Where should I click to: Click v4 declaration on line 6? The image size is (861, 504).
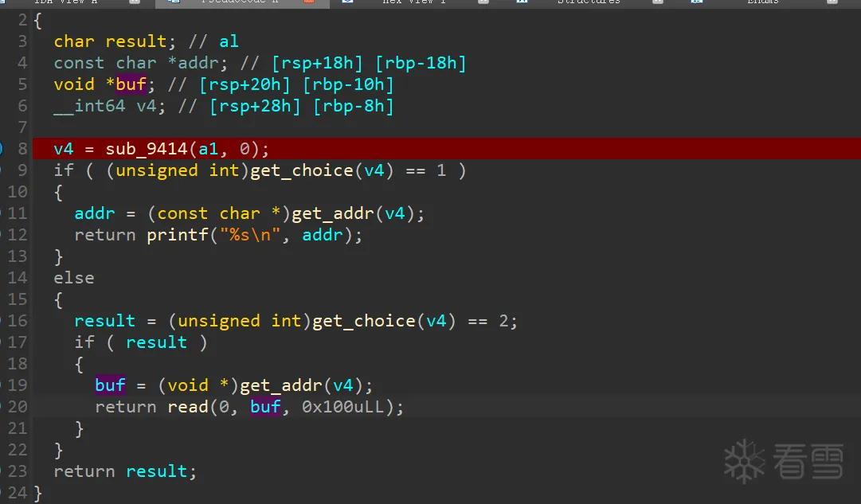tap(146, 106)
